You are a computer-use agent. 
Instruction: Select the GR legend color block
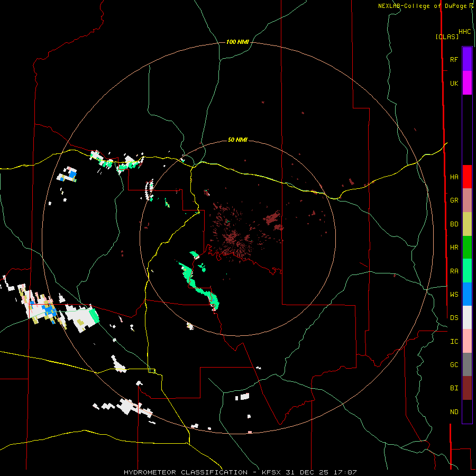467,200
